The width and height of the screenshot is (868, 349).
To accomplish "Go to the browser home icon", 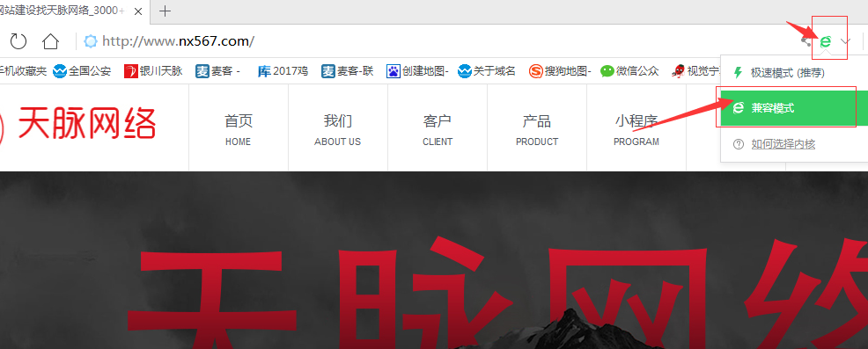I will pos(50,41).
